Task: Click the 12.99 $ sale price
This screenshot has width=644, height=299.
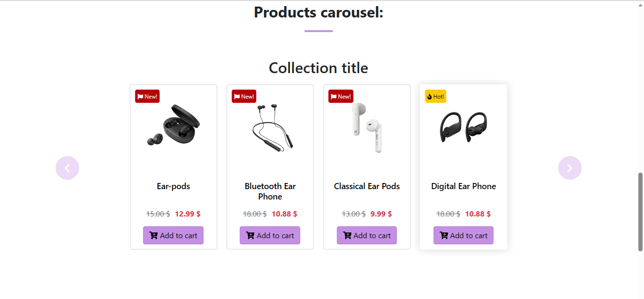Action: pyautogui.click(x=188, y=214)
